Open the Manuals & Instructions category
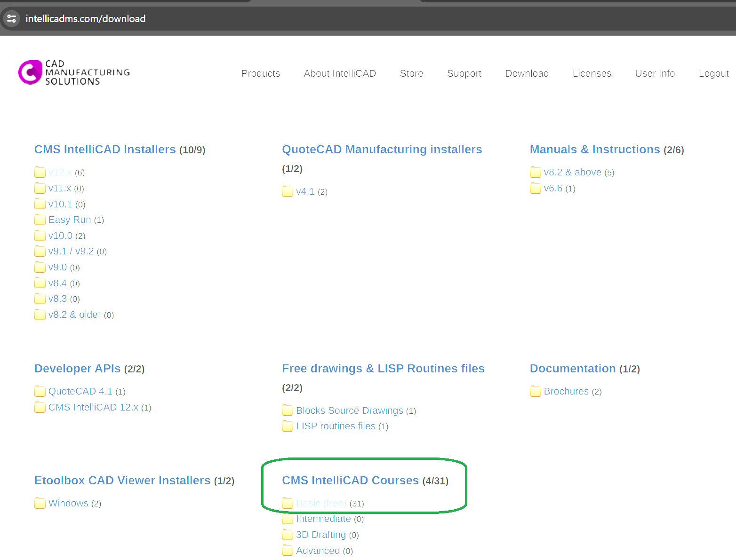Viewport: 736px width, 560px height. click(595, 150)
